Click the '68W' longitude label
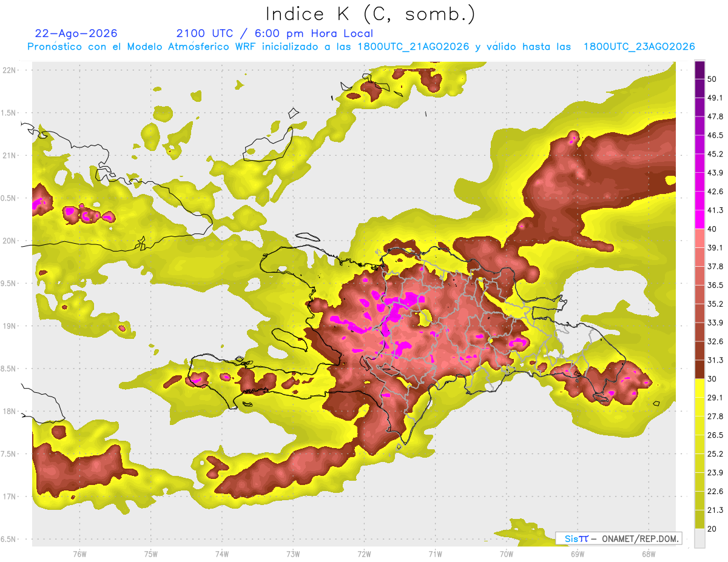 [x=648, y=554]
